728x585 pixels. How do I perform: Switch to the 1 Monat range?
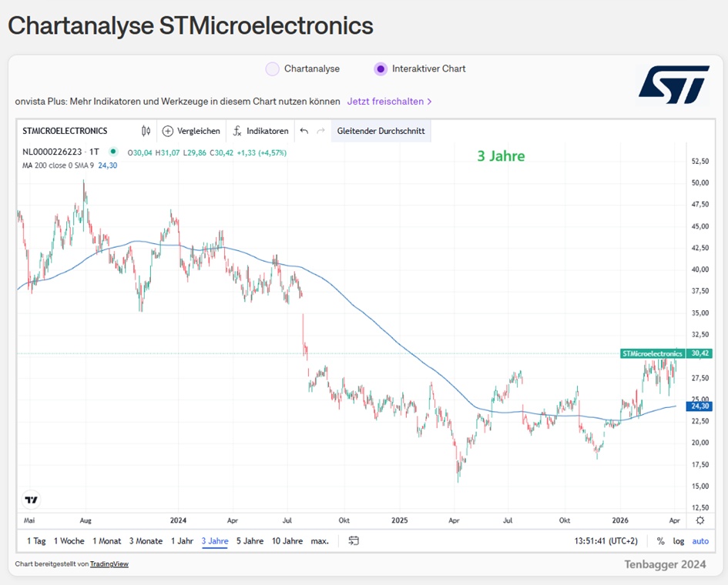point(107,541)
